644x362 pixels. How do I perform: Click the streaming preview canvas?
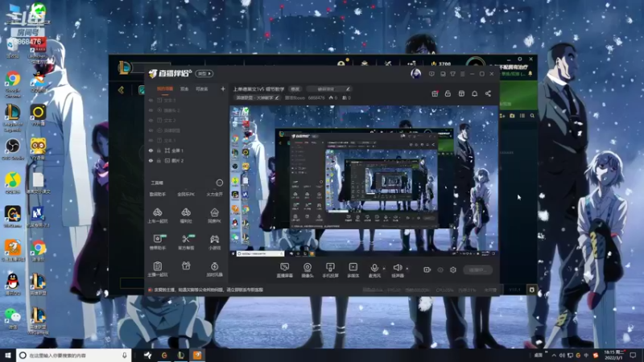(364, 182)
